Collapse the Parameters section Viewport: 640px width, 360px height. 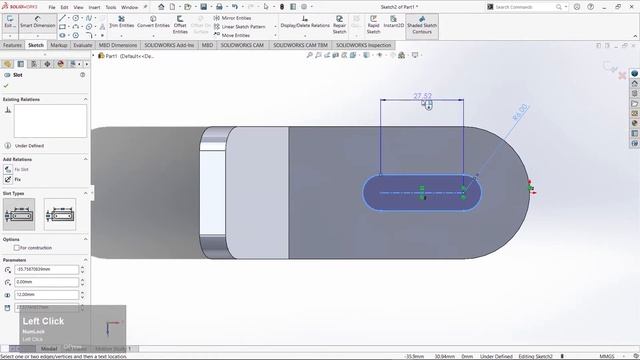(85, 260)
